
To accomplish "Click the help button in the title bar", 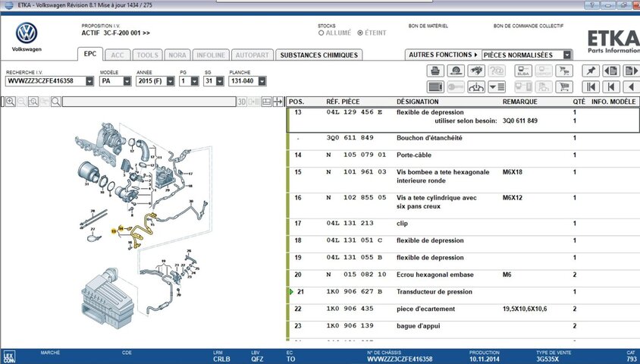I will point(591,5).
